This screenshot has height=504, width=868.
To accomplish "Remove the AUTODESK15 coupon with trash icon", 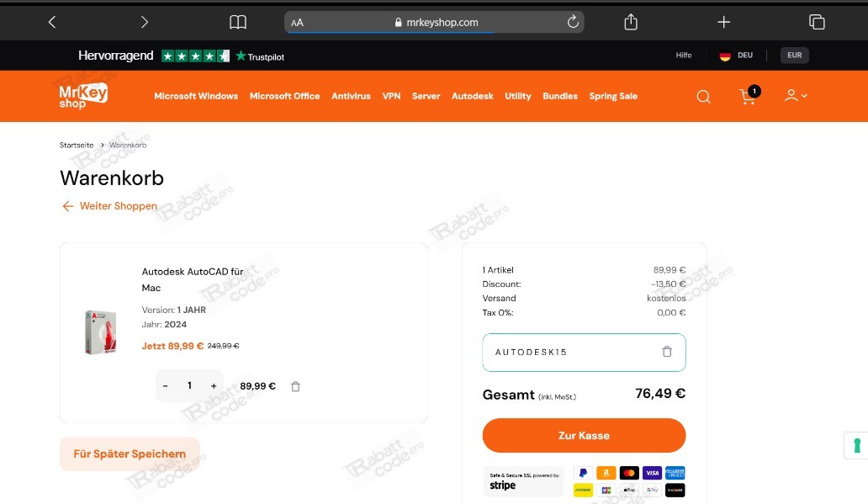I will coord(667,352).
